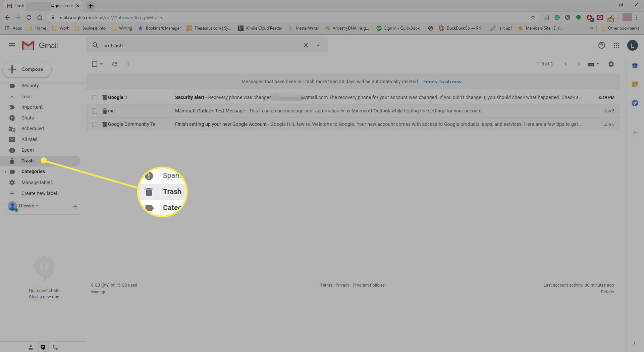Go to newer messages arrow
The height and width of the screenshot is (352, 644).
(565, 64)
